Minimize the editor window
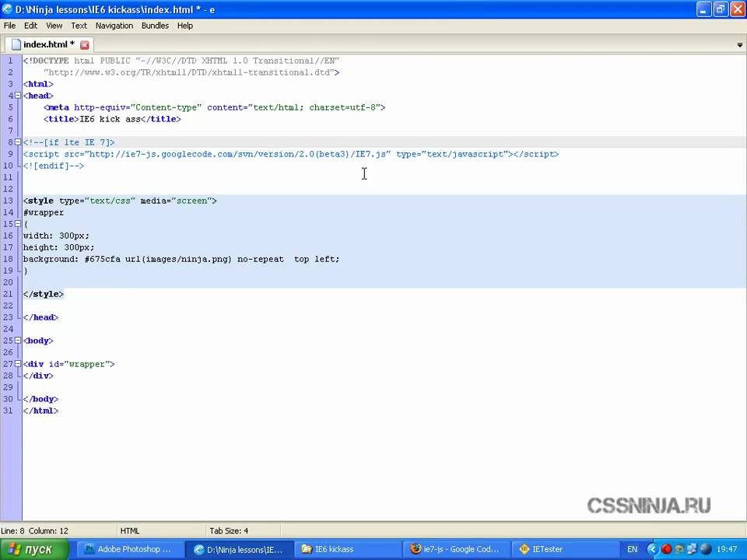The height and width of the screenshot is (560, 747). pos(703,9)
